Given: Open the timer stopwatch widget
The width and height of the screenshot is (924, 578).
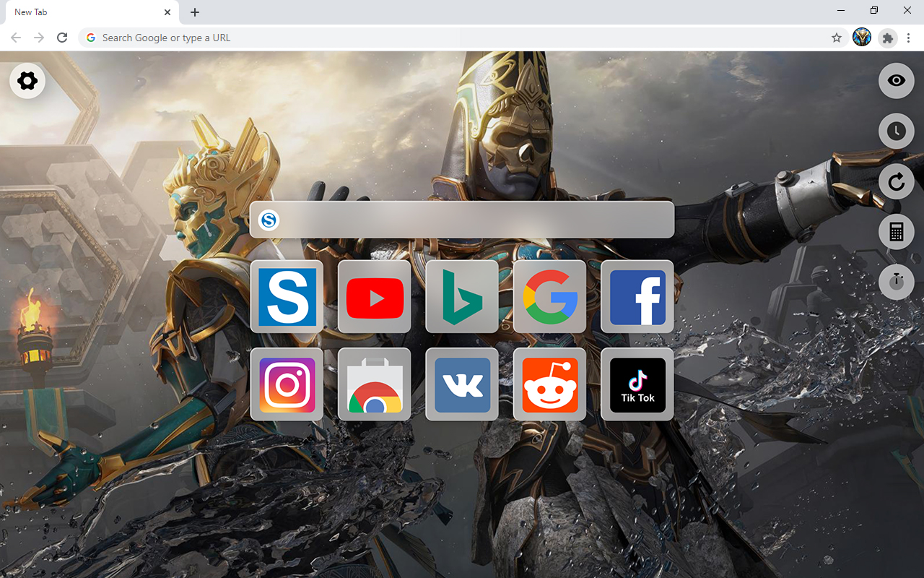Looking at the screenshot, I should [x=897, y=281].
